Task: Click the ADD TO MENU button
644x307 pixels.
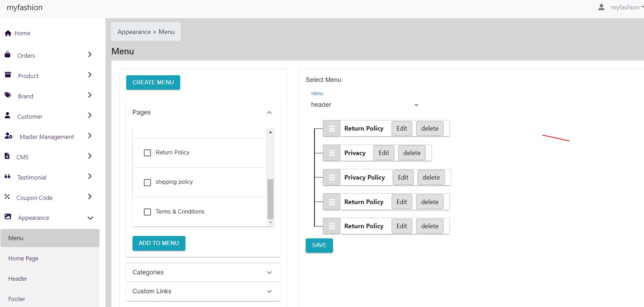Action: coord(159,243)
